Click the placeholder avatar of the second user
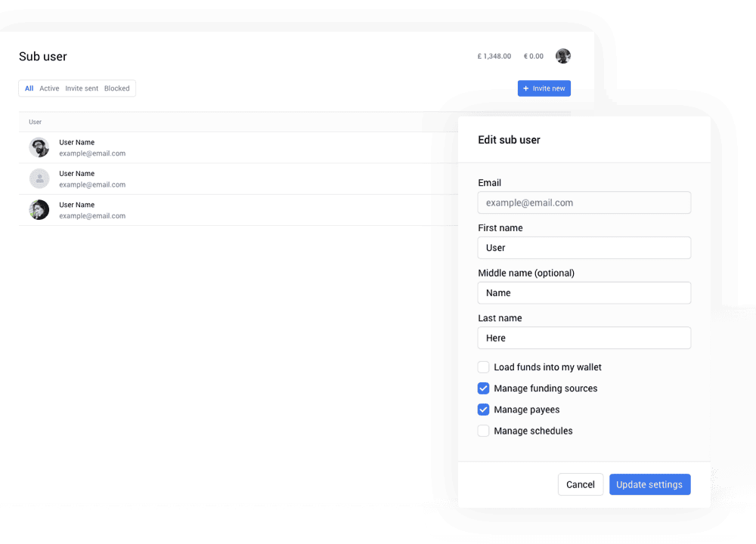The width and height of the screenshot is (756, 544). pyautogui.click(x=39, y=178)
